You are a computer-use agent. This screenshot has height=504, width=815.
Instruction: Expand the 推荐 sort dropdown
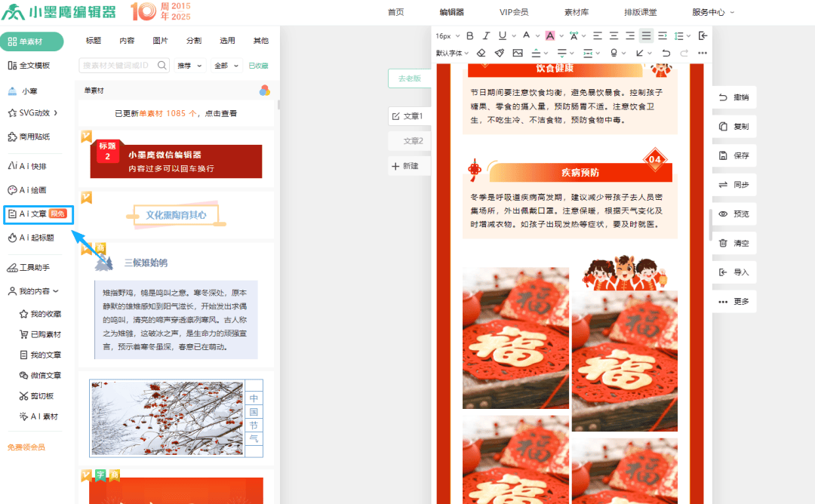click(x=190, y=66)
